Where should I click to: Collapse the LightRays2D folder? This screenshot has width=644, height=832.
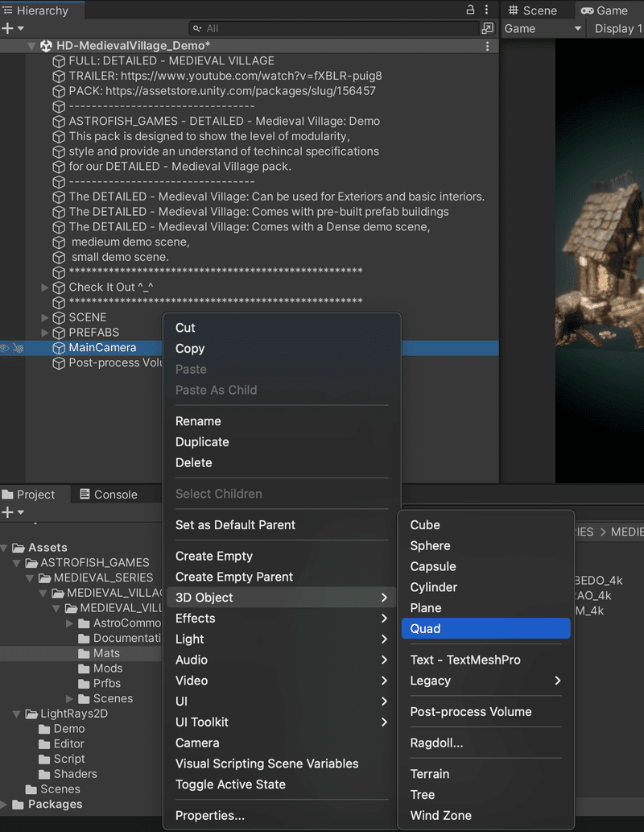tap(17, 714)
